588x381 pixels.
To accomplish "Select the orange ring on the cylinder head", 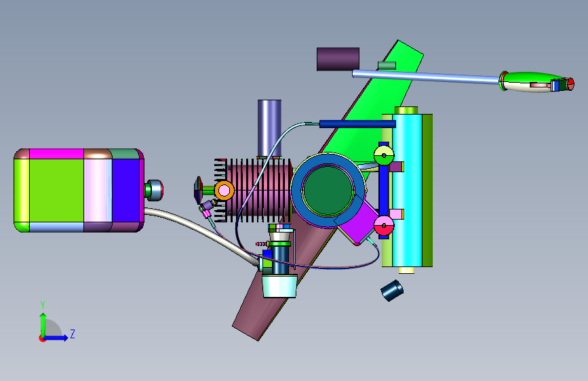I will (x=224, y=190).
